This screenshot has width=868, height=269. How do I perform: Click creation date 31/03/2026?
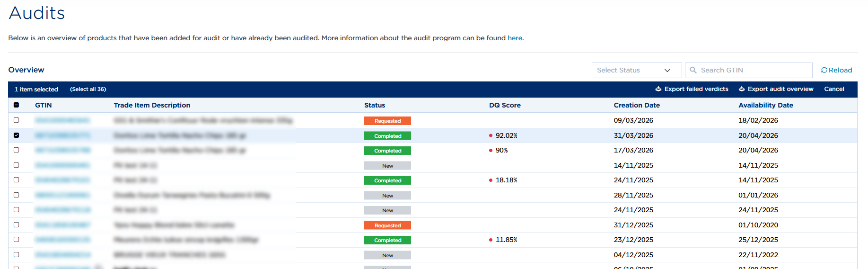[x=633, y=135]
